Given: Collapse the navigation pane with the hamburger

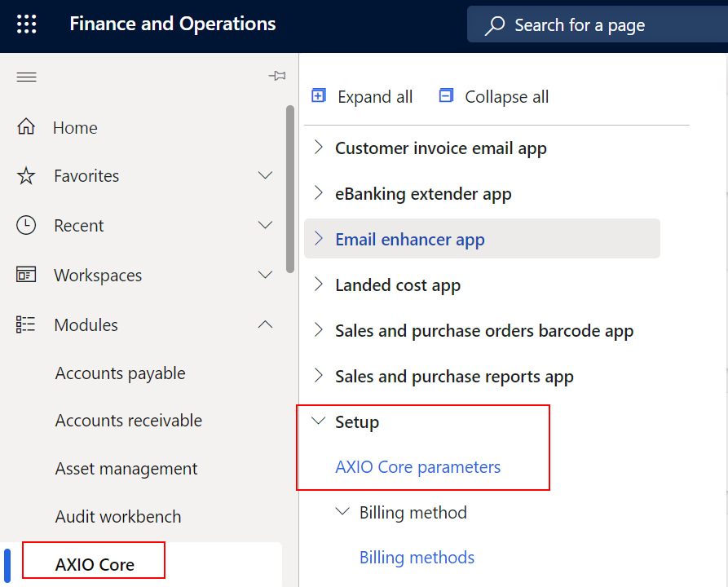Looking at the screenshot, I should coord(26,76).
